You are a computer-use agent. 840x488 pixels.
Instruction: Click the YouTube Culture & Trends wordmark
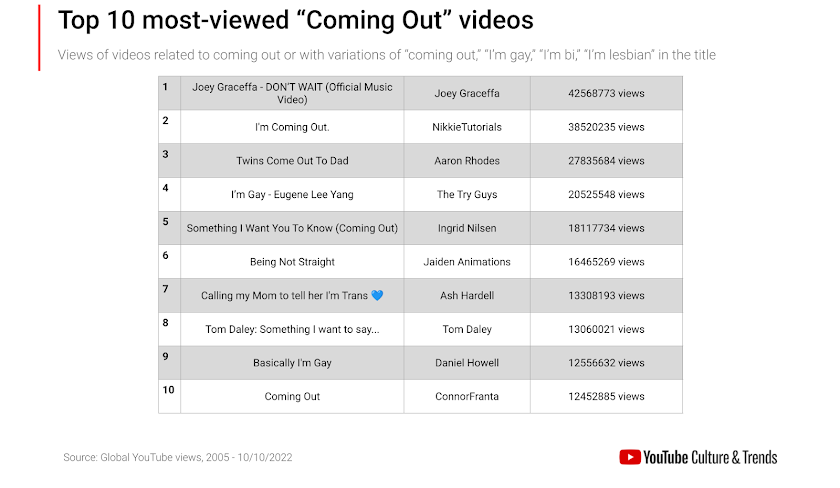tap(710, 457)
